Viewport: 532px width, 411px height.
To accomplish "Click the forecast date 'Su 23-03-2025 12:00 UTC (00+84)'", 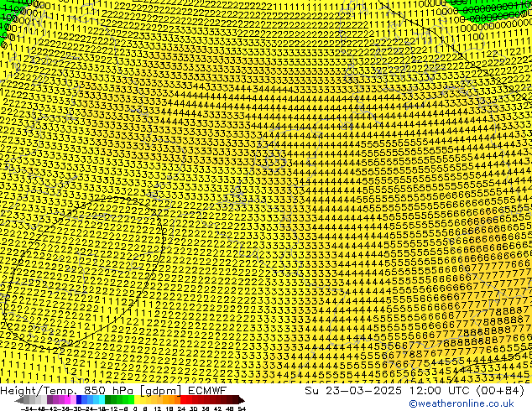I will (415, 391).
